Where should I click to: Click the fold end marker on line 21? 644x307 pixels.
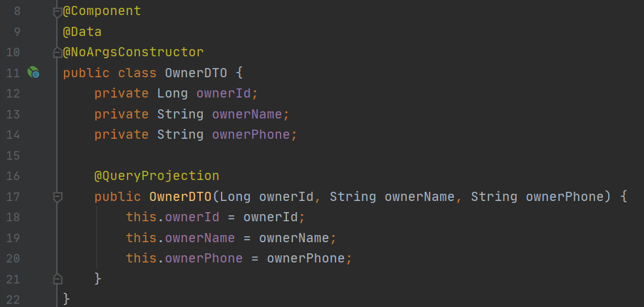pos(58,279)
